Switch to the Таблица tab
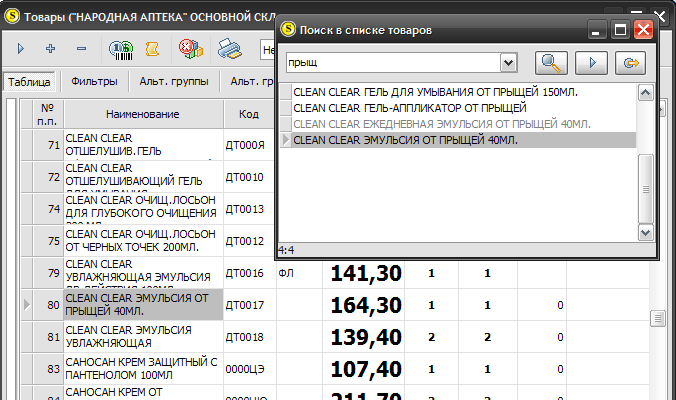676x400 pixels. pyautogui.click(x=29, y=81)
